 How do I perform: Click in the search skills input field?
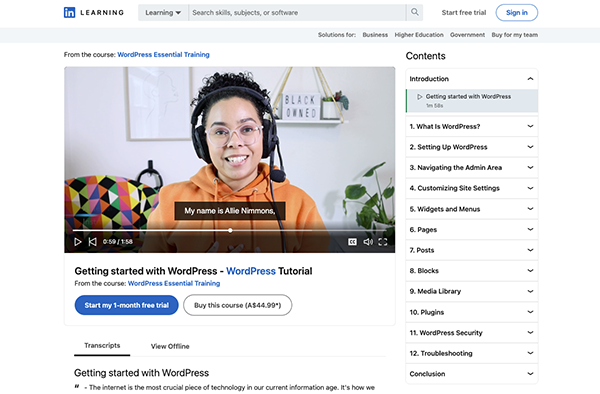297,13
